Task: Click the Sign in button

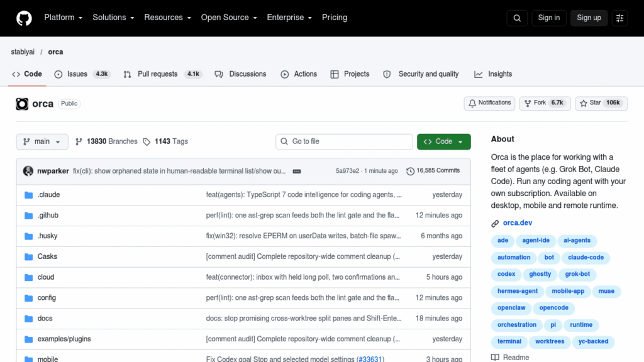Action: pyautogui.click(x=548, y=18)
